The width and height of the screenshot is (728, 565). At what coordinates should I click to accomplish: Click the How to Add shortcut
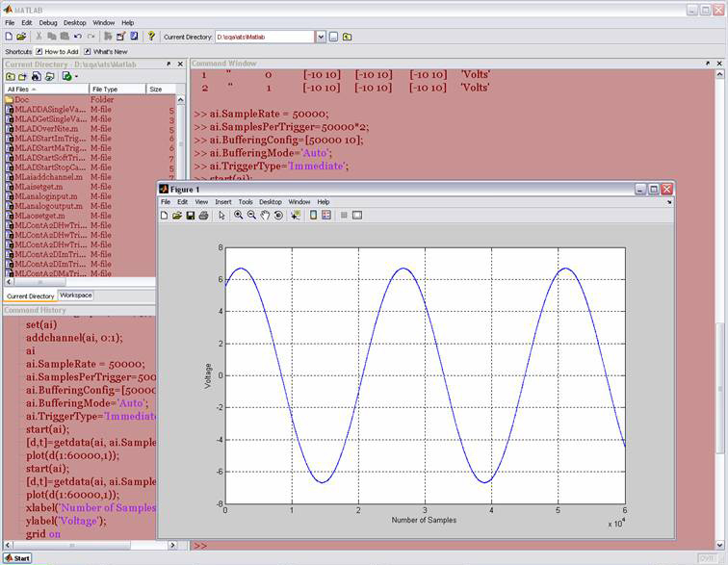coord(57,52)
